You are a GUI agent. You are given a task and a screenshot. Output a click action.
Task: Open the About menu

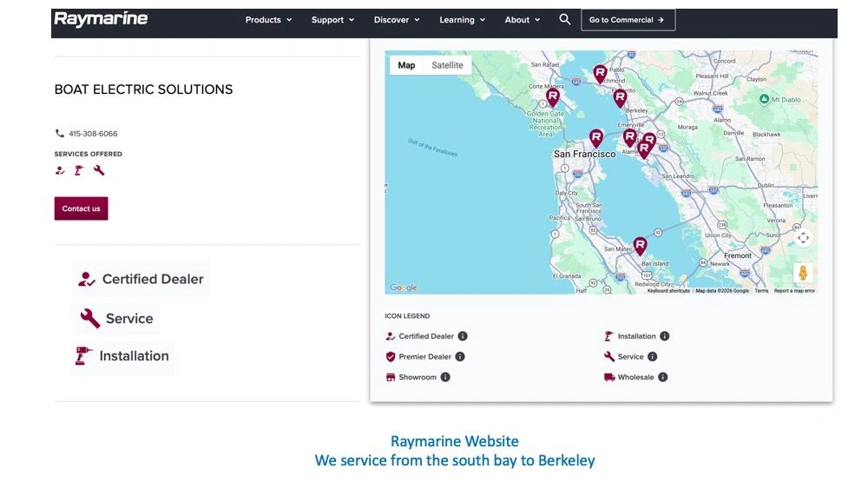(523, 20)
